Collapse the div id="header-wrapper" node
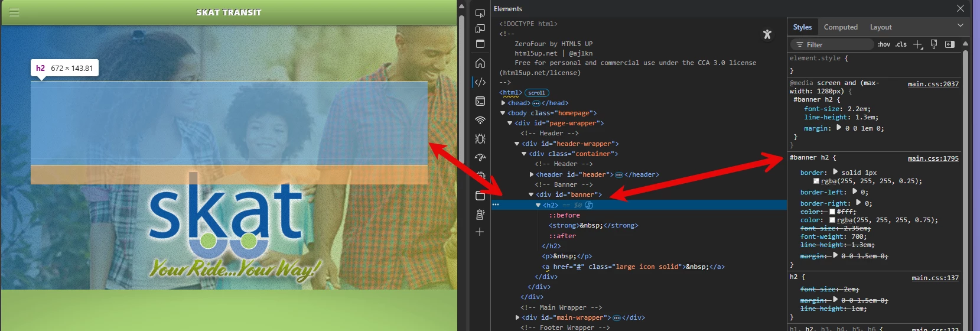Screen dimensions: 980x331 point(517,144)
